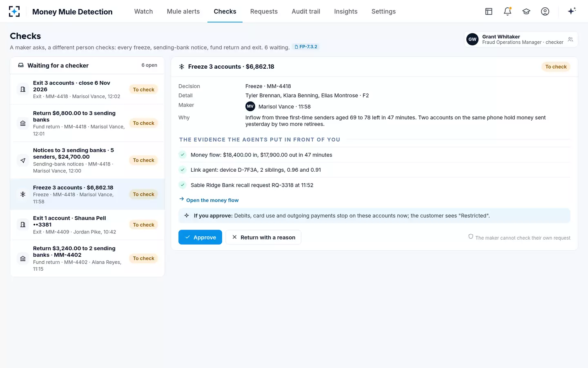Image resolution: width=588 pixels, height=368 pixels.
Task: Open the user account icon
Action: point(545,11)
